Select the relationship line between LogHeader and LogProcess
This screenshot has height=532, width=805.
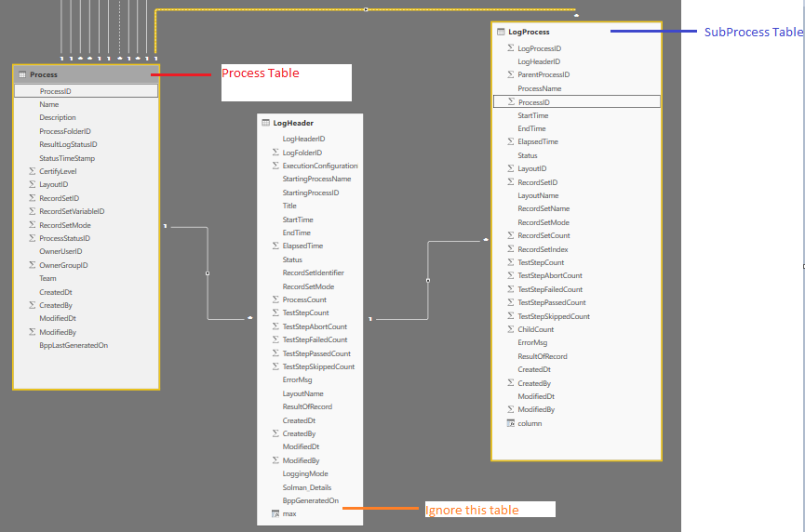428,280
